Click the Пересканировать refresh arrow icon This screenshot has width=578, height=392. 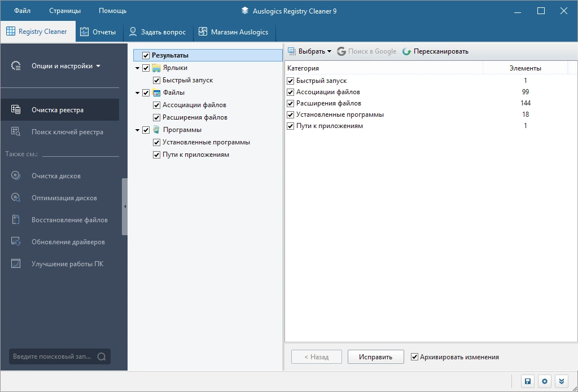point(406,51)
